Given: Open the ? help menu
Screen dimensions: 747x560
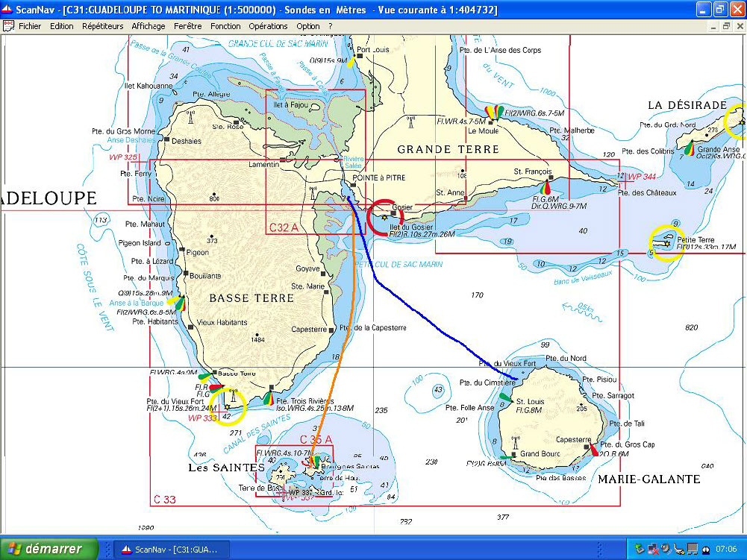Looking at the screenshot, I should pyautogui.click(x=331, y=26).
